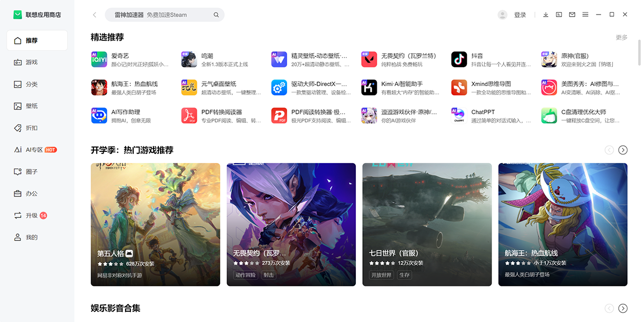Click the PDF转换阅读器 icon
This screenshot has width=644, height=322.
point(189,115)
